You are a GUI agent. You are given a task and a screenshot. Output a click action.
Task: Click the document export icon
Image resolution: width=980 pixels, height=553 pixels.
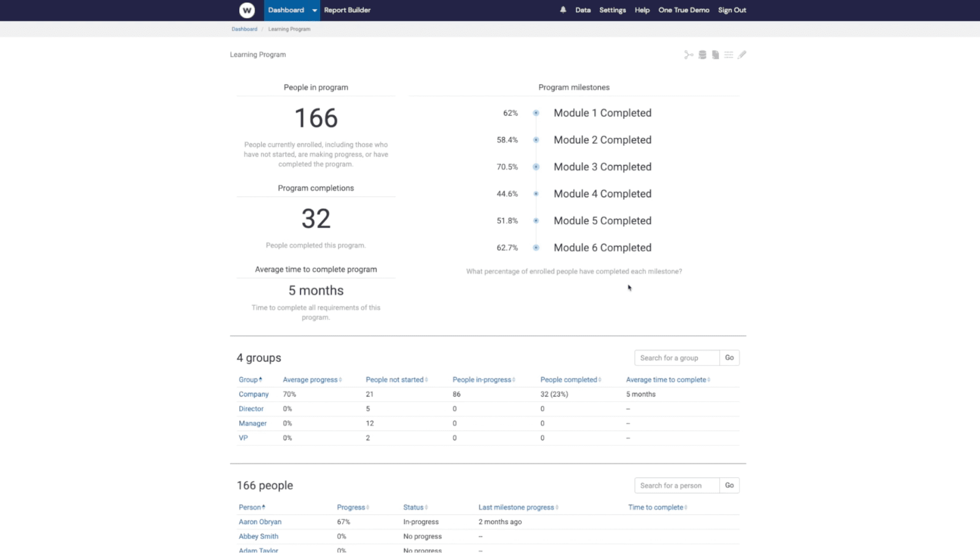715,55
